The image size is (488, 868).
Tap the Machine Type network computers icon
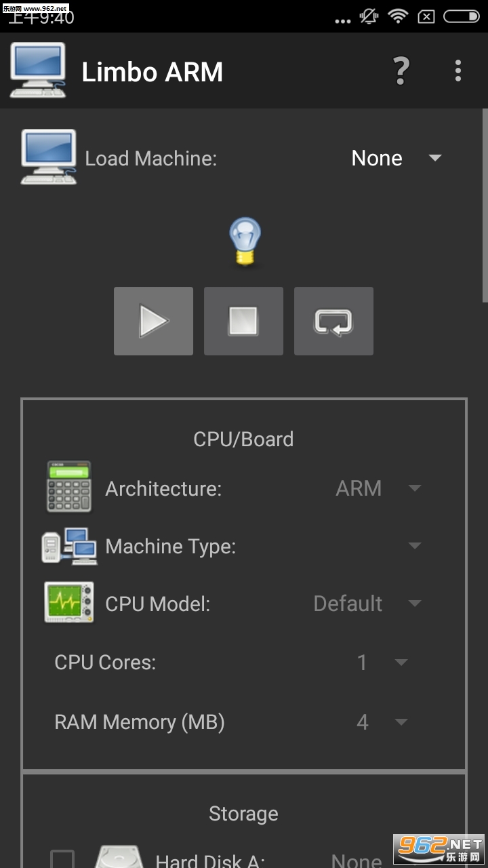69,546
